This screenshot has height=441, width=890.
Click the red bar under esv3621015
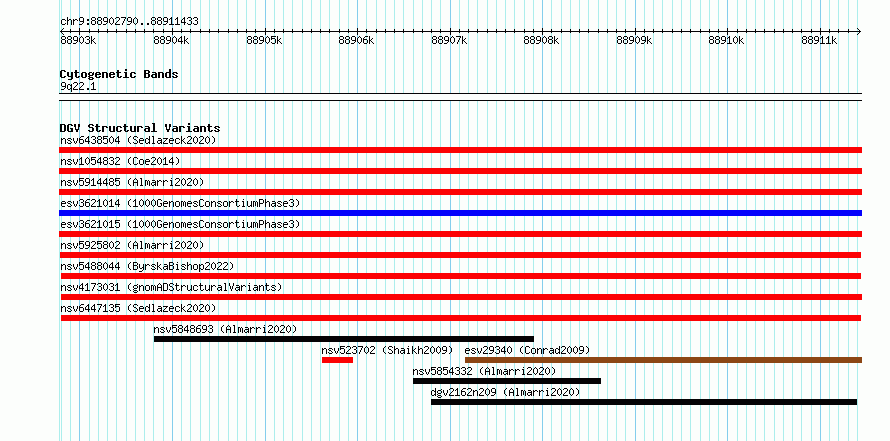coord(460,234)
